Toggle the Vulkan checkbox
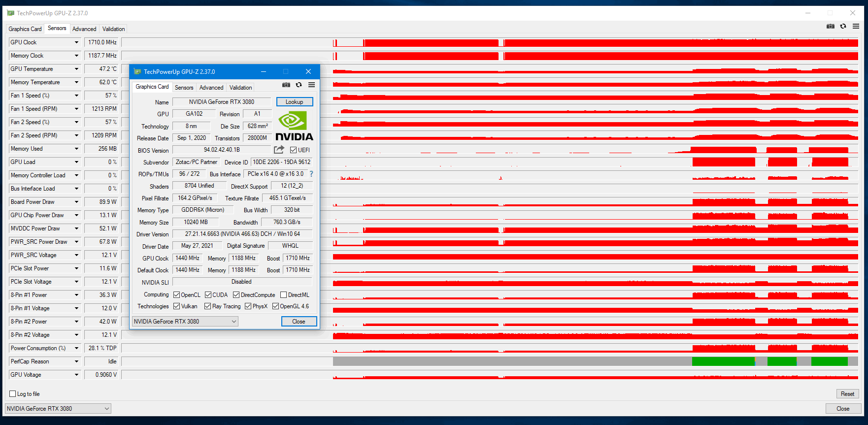Viewport: 868px width, 425px height. [176, 306]
